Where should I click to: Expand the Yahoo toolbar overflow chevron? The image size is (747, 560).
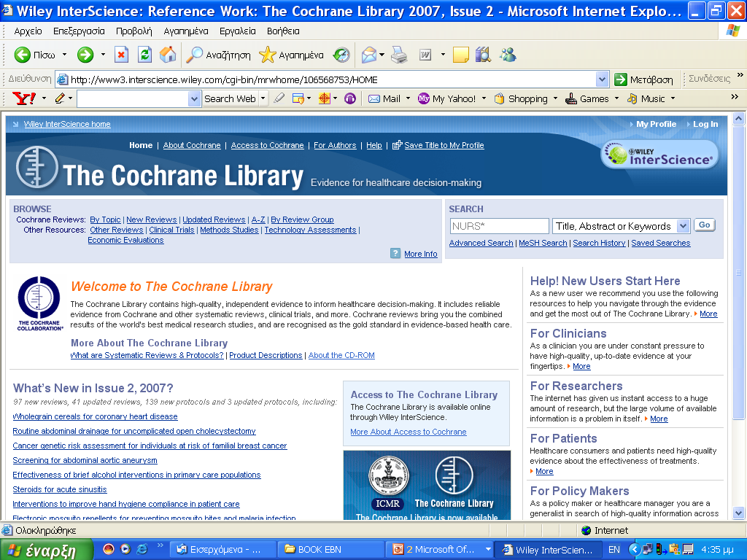coord(735,97)
